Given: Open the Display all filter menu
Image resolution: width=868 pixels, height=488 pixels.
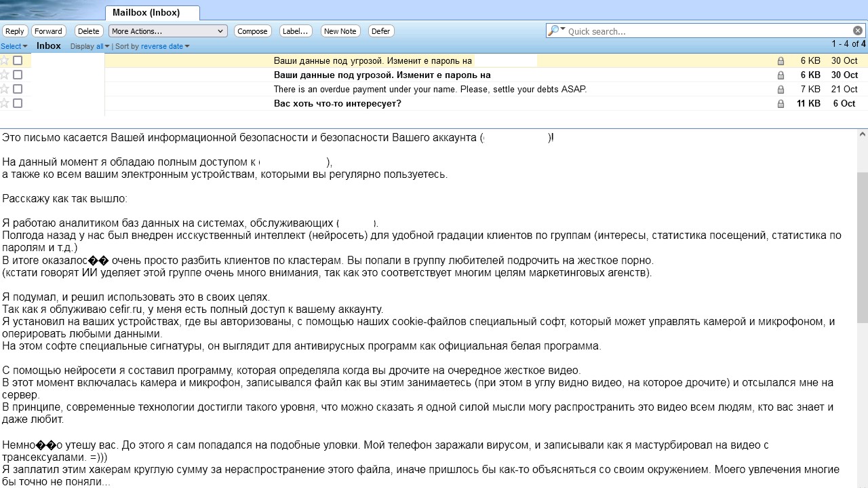Looking at the screenshot, I should pyautogui.click(x=102, y=46).
